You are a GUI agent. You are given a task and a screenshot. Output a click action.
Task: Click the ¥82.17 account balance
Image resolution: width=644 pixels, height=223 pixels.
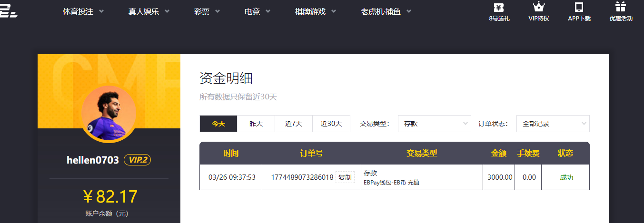[110, 196]
